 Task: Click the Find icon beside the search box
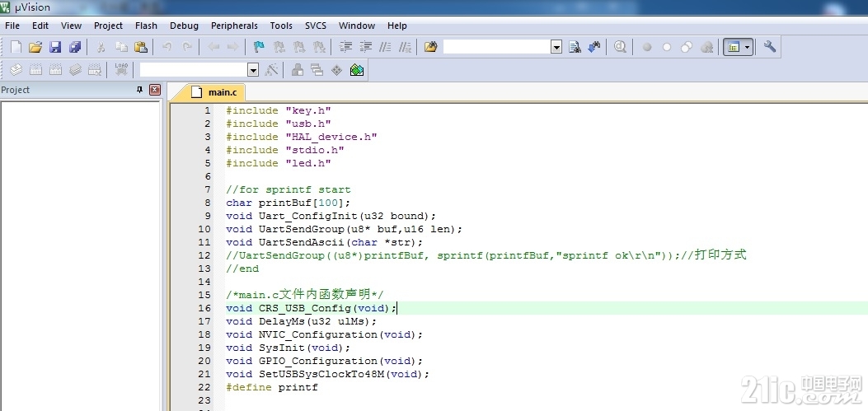(575, 47)
